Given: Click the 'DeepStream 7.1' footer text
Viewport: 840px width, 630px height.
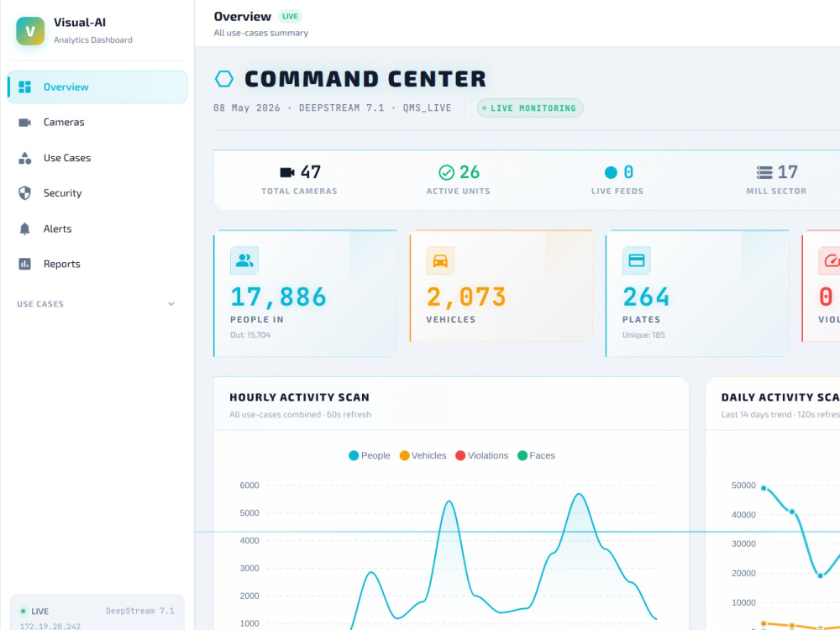Looking at the screenshot, I should click(139, 611).
